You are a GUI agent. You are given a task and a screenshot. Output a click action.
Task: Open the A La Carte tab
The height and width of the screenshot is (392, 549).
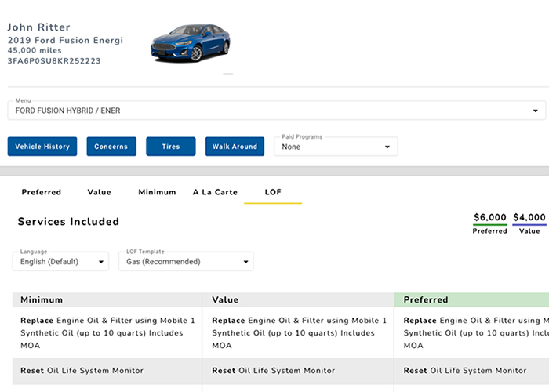tap(215, 192)
